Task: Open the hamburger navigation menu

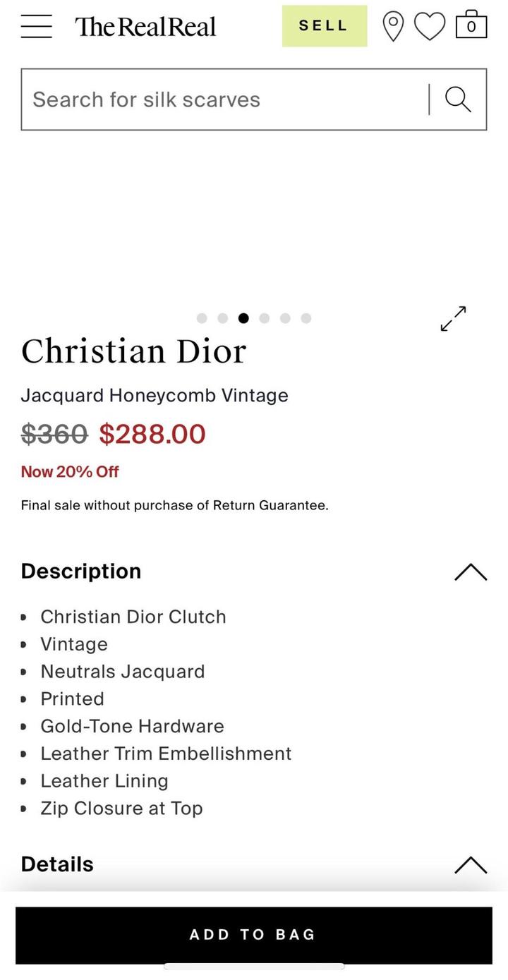Action: 36,26
